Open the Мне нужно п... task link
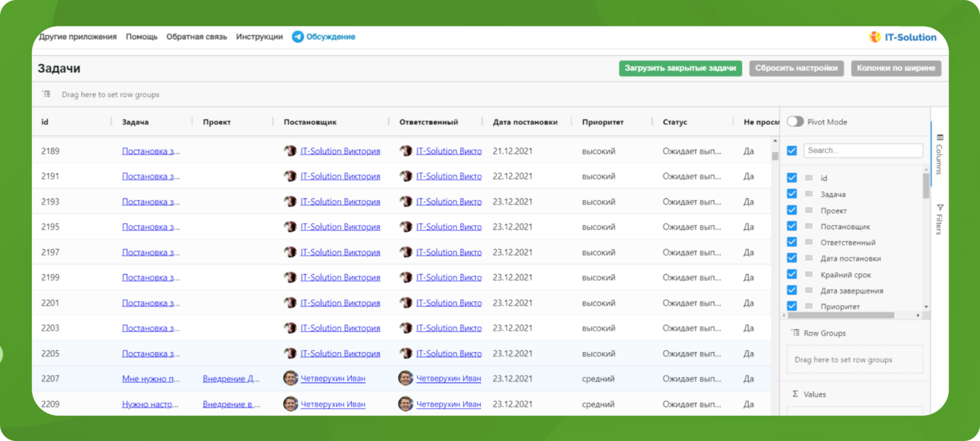The height and width of the screenshot is (441, 980). point(151,379)
